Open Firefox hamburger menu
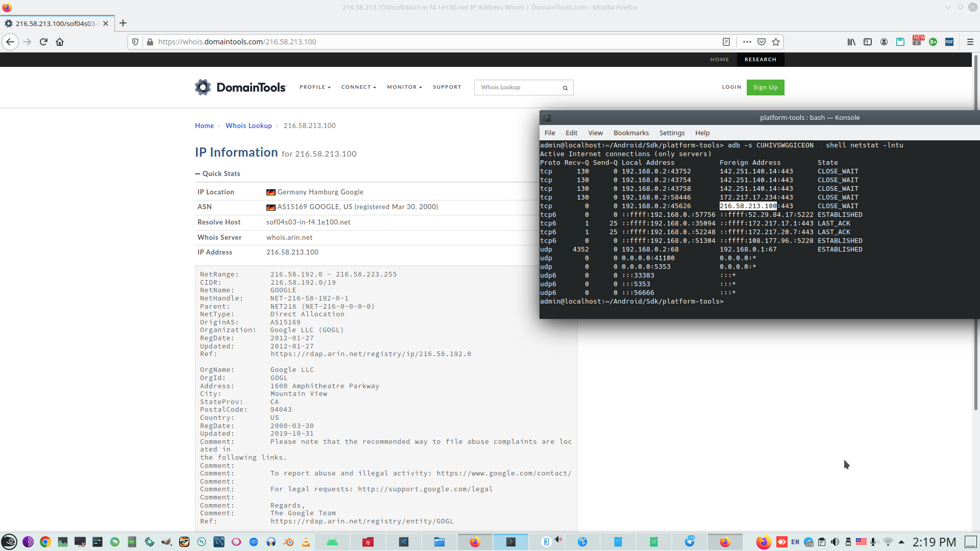This screenshot has width=980, height=551. pos(970,42)
